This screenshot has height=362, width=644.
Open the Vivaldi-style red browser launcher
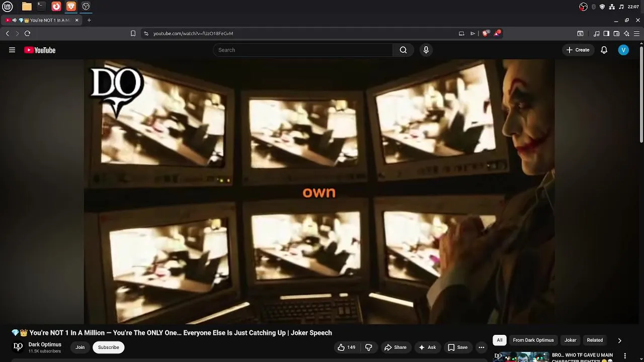pyautogui.click(x=56, y=7)
